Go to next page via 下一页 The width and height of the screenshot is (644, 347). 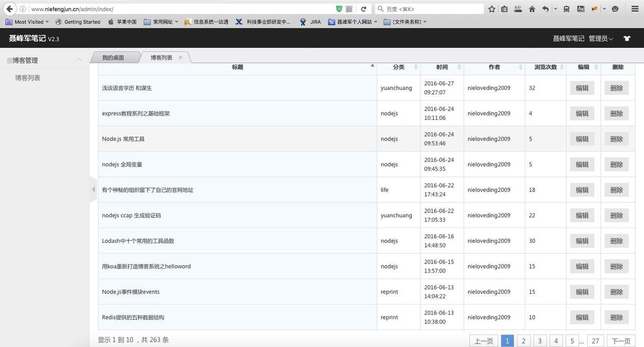pyautogui.click(x=620, y=340)
